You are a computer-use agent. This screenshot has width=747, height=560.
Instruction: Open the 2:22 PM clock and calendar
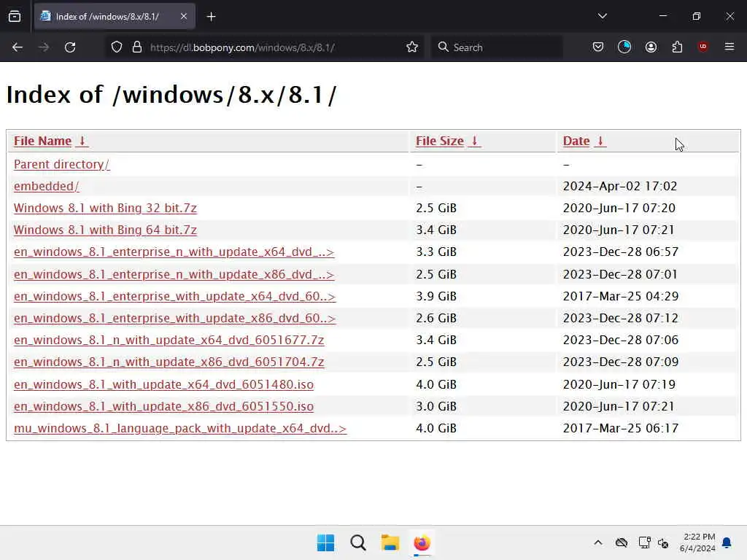click(x=698, y=542)
